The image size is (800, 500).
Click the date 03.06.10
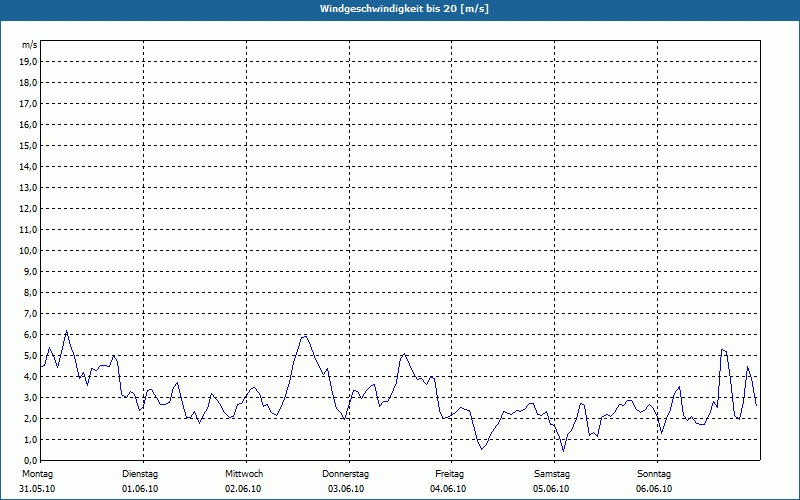pyautogui.click(x=346, y=489)
